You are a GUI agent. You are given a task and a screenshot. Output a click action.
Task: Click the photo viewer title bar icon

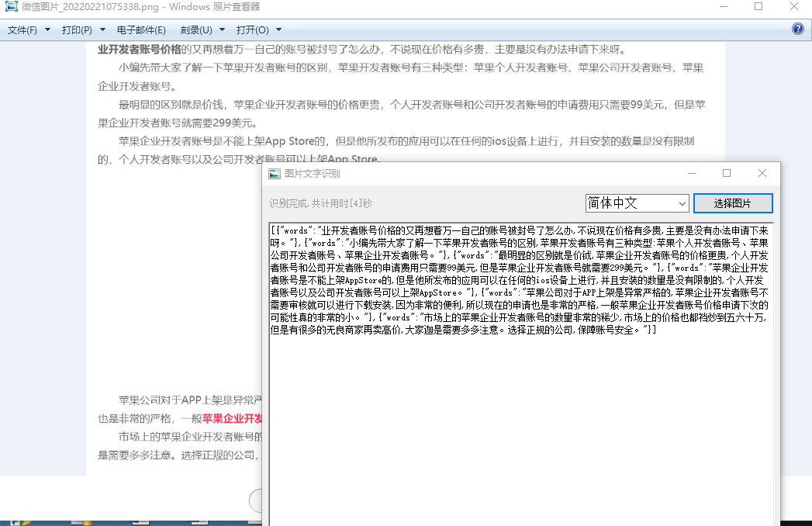tap(12, 7)
